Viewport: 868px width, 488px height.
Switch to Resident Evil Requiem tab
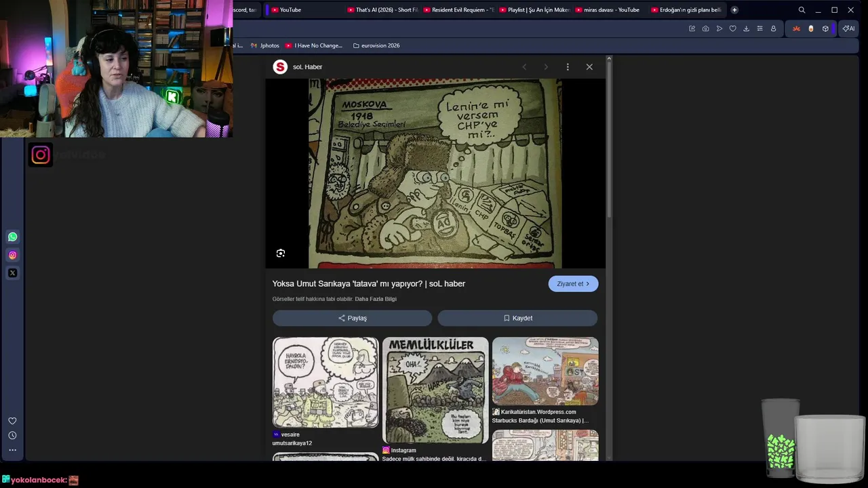pos(458,10)
